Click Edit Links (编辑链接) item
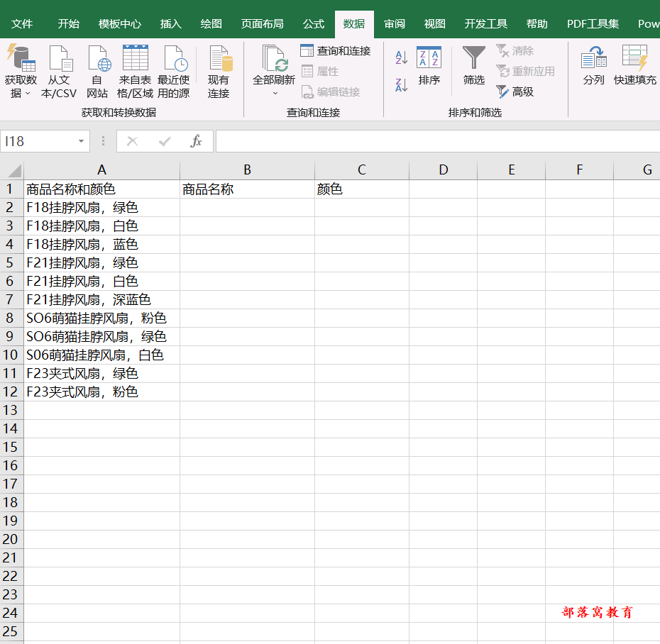The height and width of the screenshot is (644, 660). coord(331,91)
